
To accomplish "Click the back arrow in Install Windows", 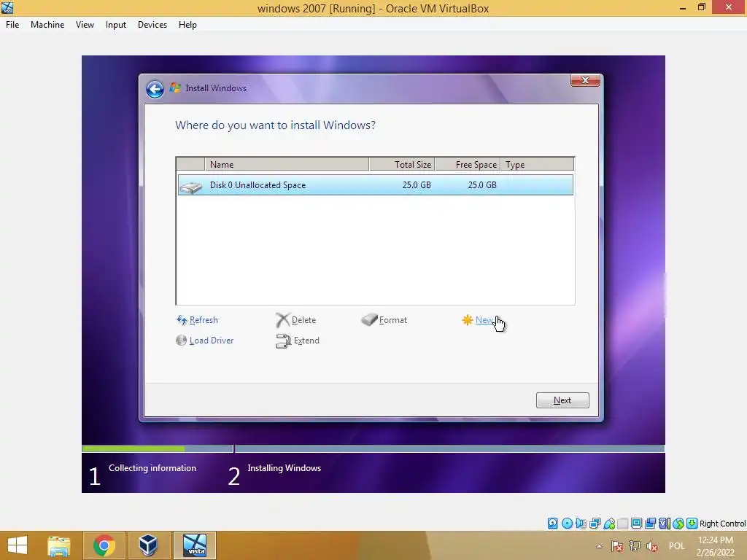I will click(155, 89).
